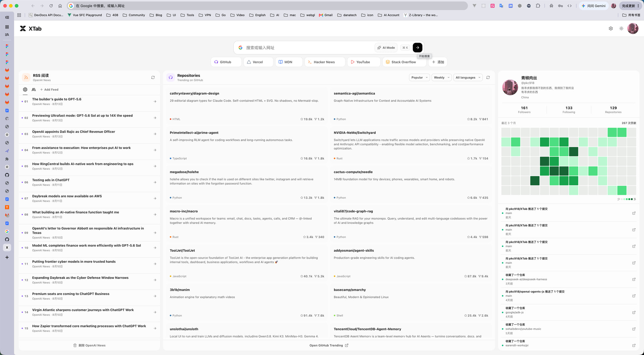Screen dimensions: 644x355
Task: Open the Z-Library bookmark
Action: click(x=421, y=15)
